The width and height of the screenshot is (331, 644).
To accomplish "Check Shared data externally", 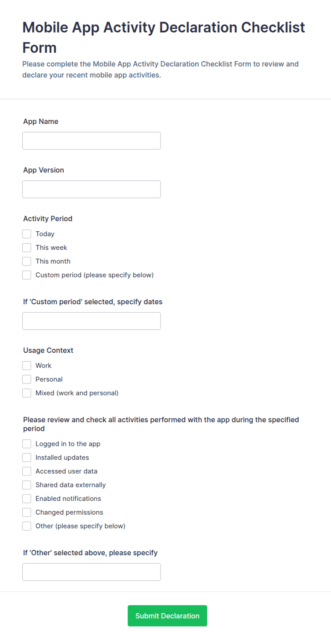I will [x=27, y=485].
